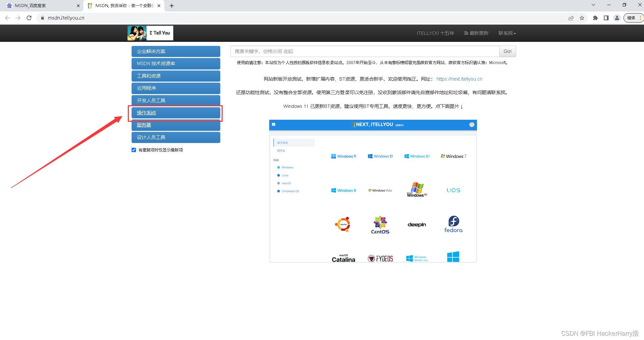Click the deepin logo in preview
The height and width of the screenshot is (340, 644).
coord(417,225)
